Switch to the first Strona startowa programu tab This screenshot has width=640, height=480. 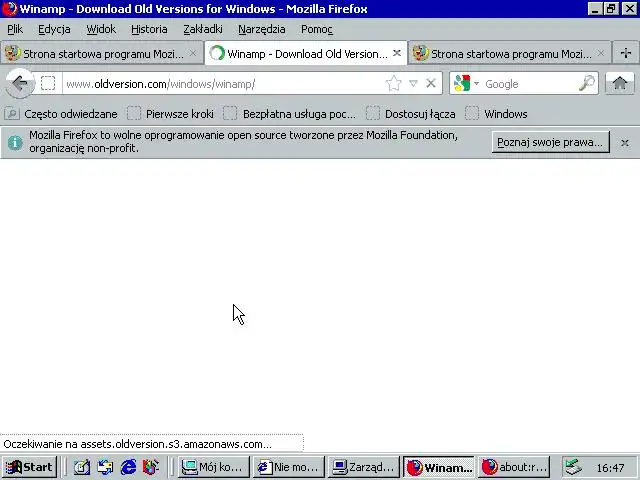click(102, 53)
